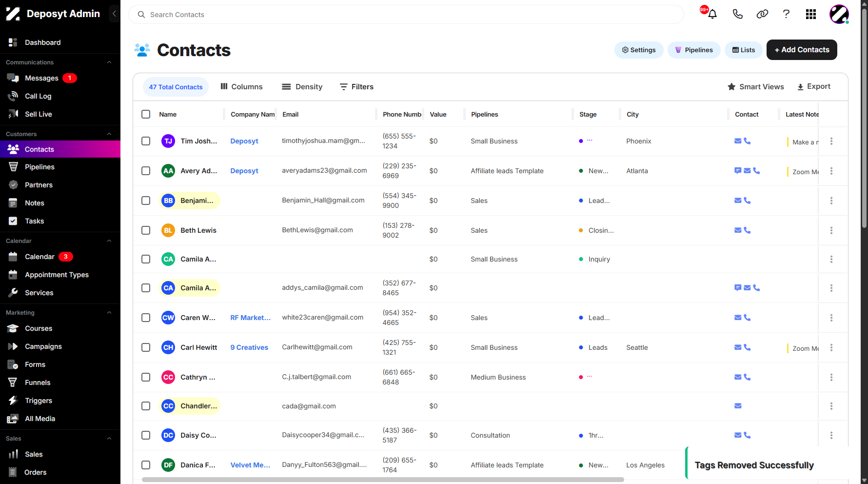Open the phone dialer icon in top bar
The width and height of the screenshot is (868, 484).
point(737,14)
